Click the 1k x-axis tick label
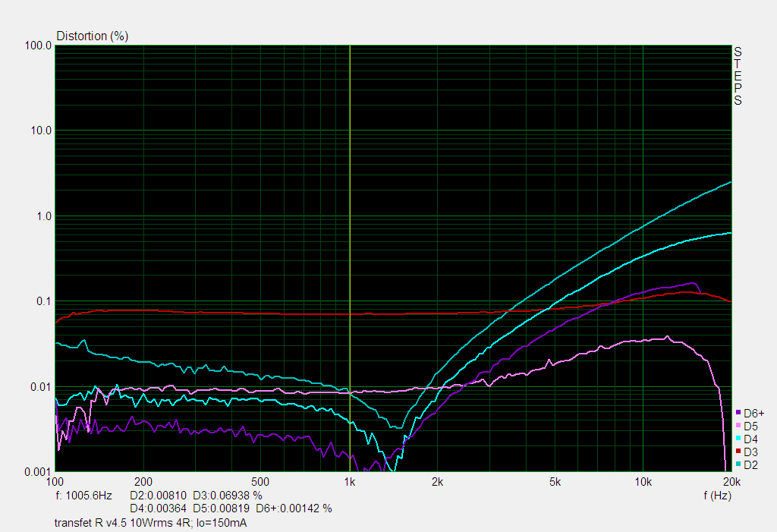This screenshot has width=777, height=532. point(350,482)
